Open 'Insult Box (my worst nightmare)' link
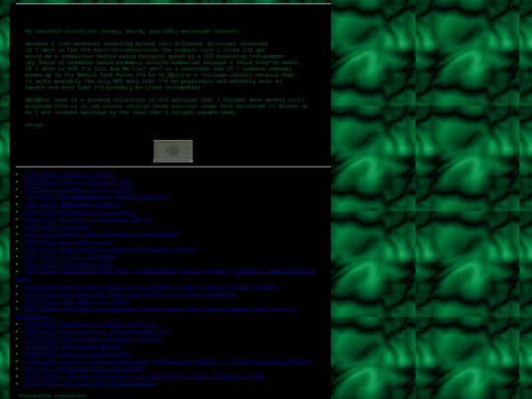The width and height of the screenshot is (532, 399). (102, 233)
